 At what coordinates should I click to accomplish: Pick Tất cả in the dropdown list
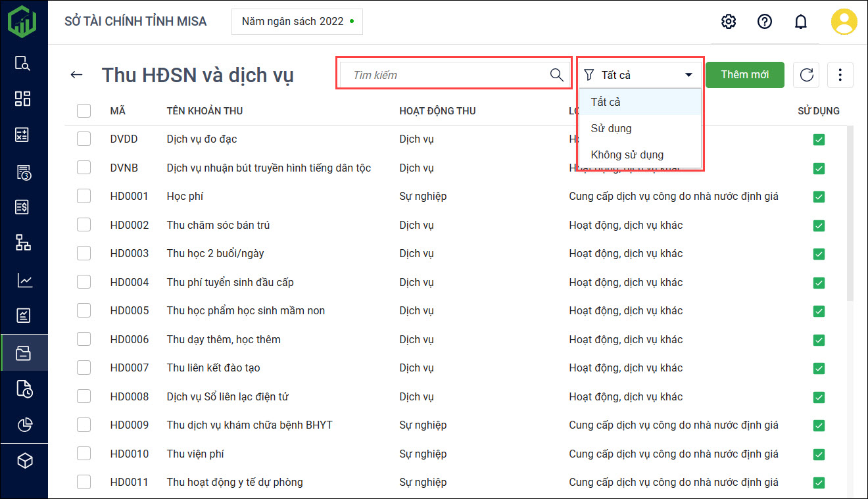pos(606,102)
